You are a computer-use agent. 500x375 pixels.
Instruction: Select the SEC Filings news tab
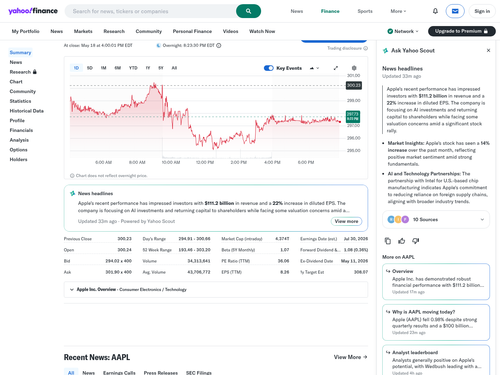(199, 373)
